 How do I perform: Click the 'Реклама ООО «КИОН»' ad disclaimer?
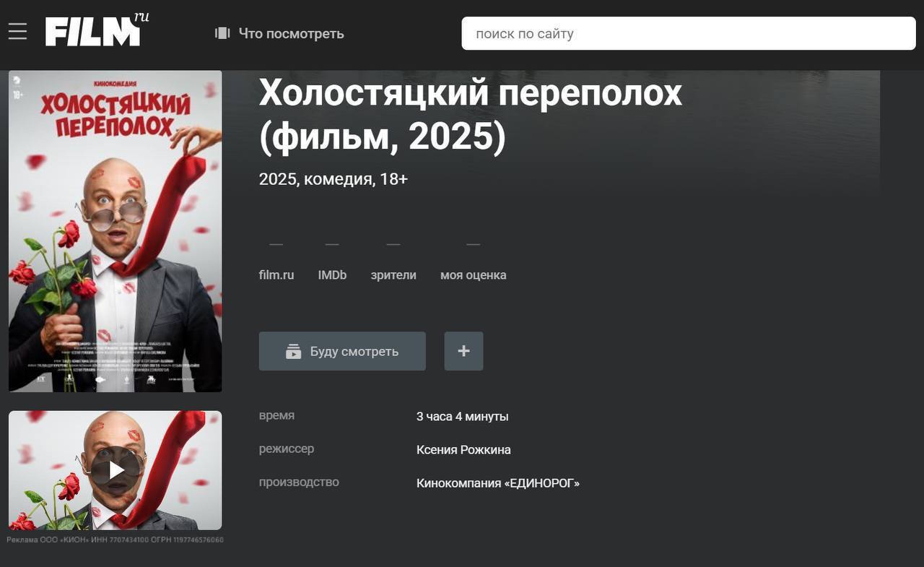[x=115, y=540]
